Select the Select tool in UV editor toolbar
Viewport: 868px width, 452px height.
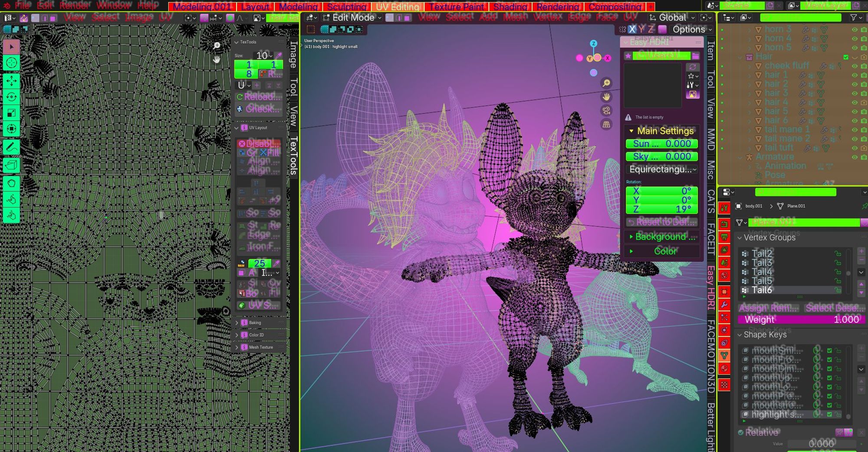point(11,46)
